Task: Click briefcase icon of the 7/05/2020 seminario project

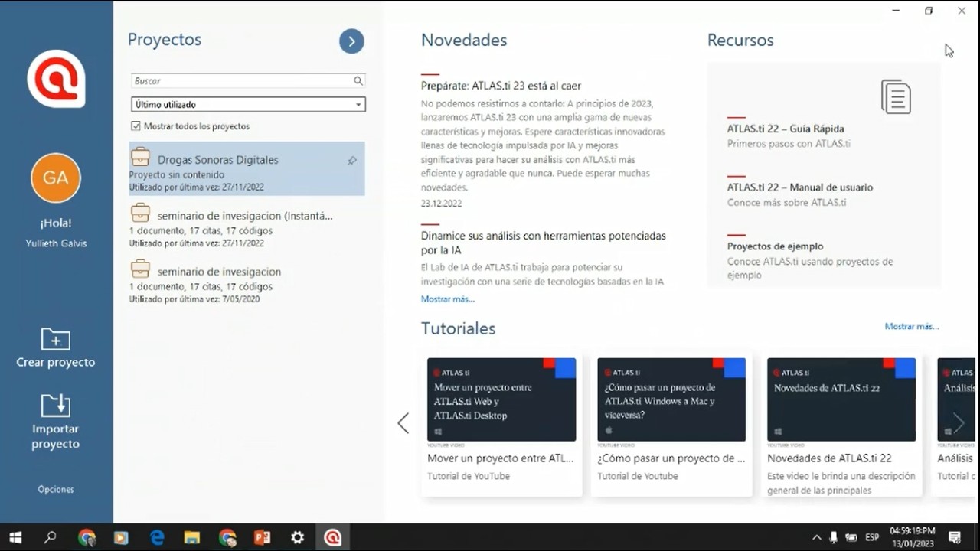Action: 140,269
